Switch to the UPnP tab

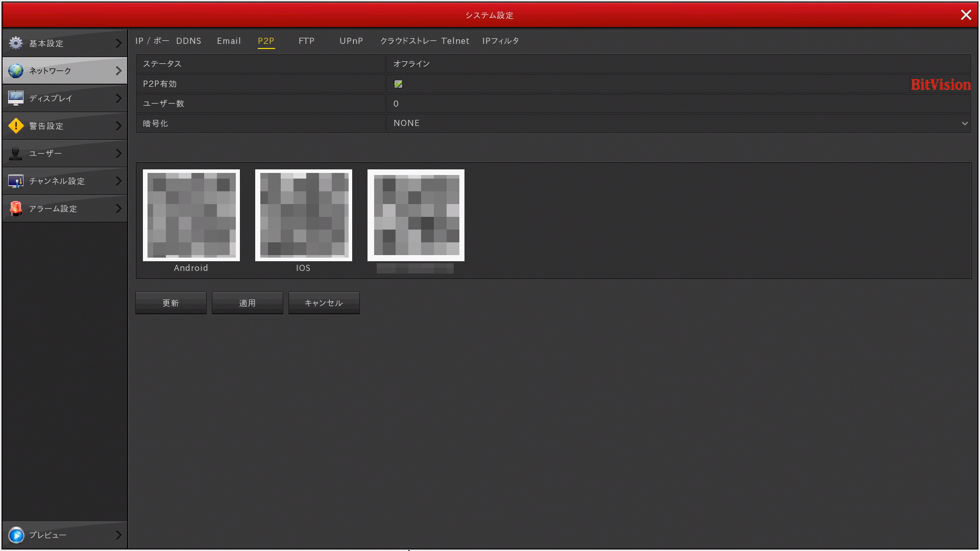coord(351,41)
